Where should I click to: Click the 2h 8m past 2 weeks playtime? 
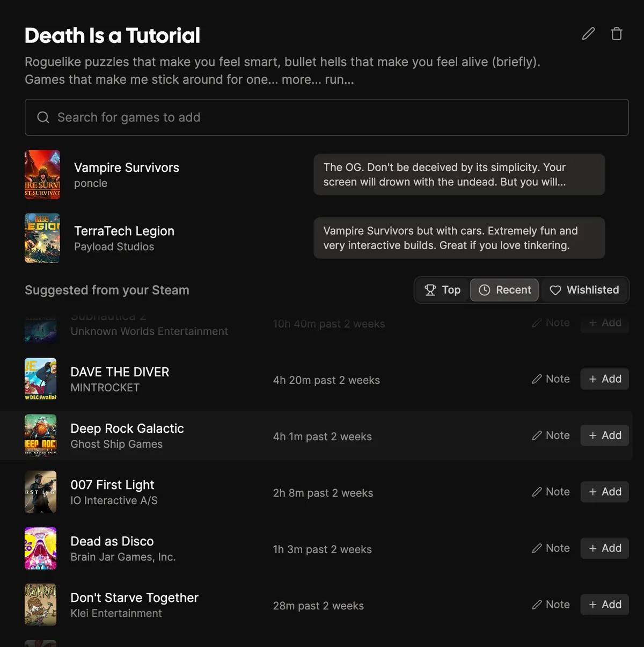tap(323, 493)
